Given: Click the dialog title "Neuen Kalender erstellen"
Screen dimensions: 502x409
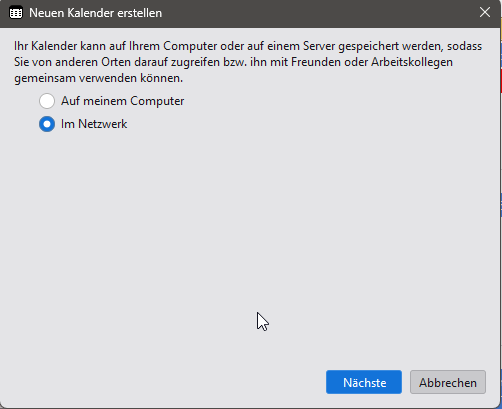Looking at the screenshot, I should pyautogui.click(x=96, y=13).
